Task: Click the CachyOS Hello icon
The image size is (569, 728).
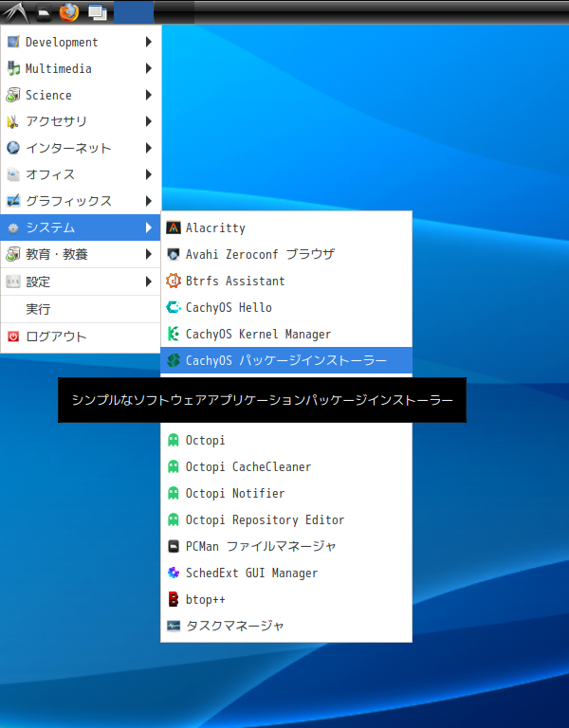Action: point(174,307)
